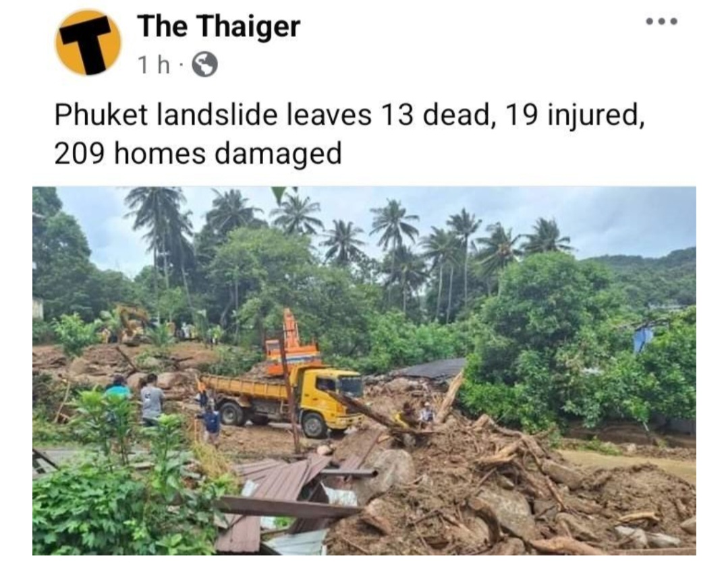Open the three-dot post options menu
The height and width of the screenshot is (588, 726).
(x=662, y=22)
